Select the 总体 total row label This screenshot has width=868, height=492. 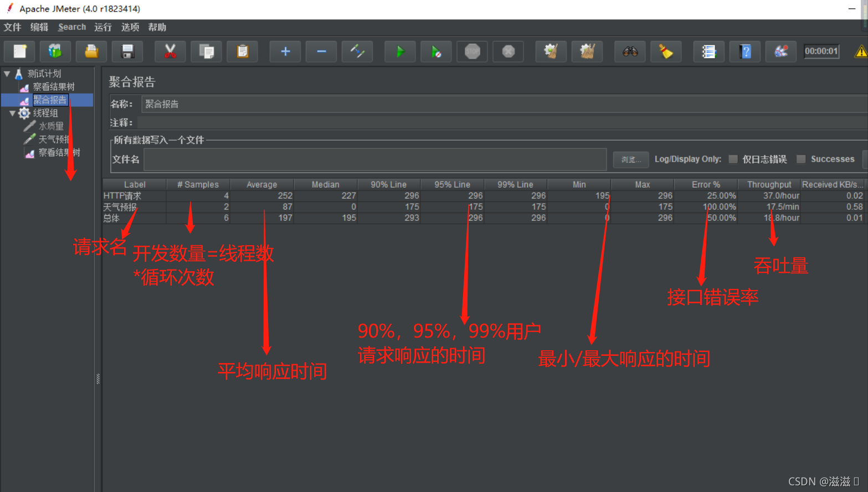pos(111,218)
